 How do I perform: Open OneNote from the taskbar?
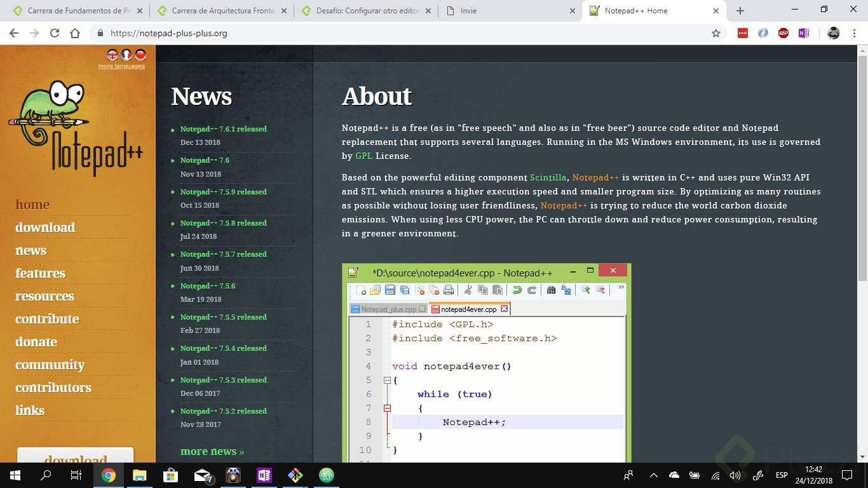264,475
